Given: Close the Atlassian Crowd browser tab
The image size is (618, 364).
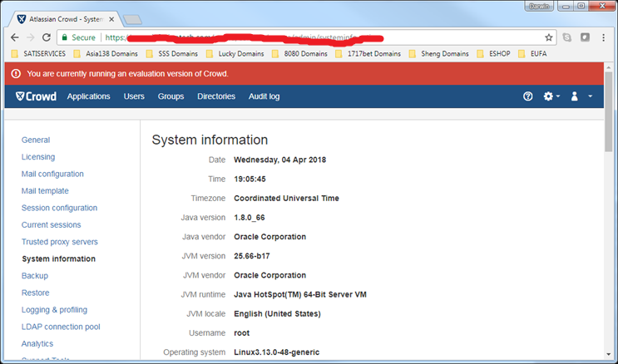Looking at the screenshot, I should pos(111,19).
